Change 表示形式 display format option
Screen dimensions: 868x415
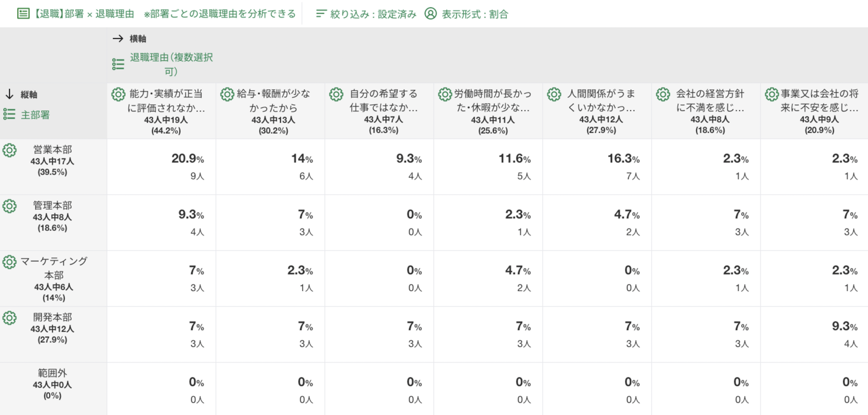point(467,14)
